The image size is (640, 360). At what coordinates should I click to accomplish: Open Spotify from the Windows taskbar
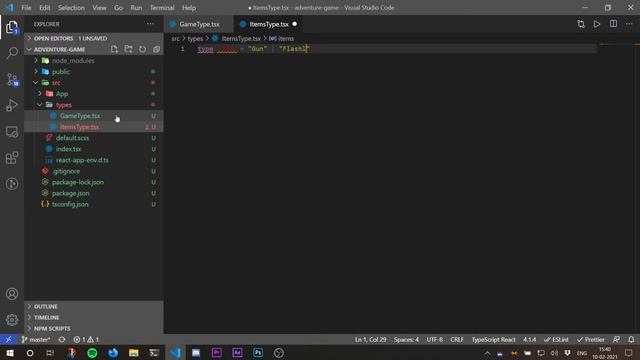coord(92,353)
